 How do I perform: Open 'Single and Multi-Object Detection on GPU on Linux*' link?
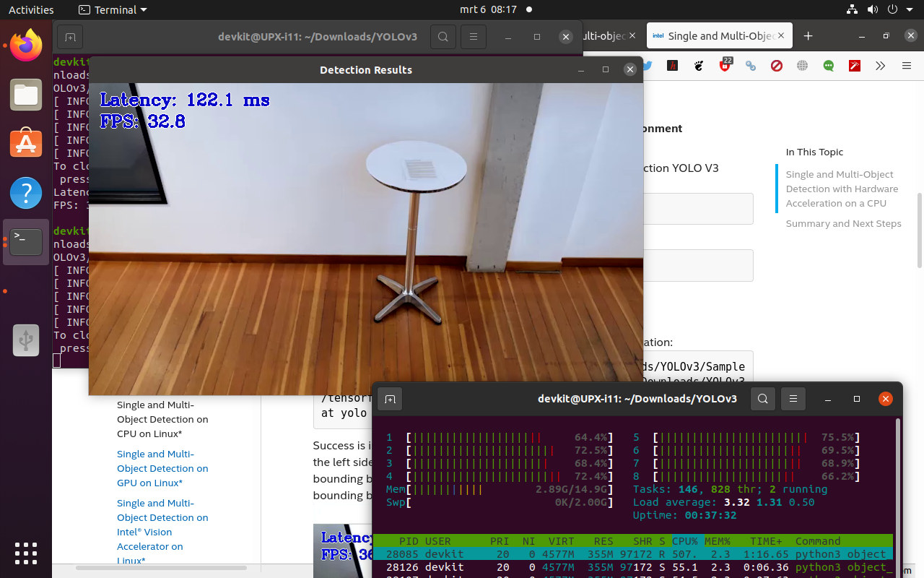click(x=162, y=468)
